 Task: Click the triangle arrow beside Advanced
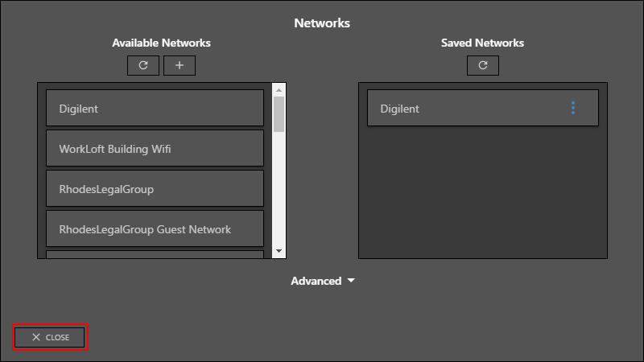pyautogui.click(x=351, y=281)
